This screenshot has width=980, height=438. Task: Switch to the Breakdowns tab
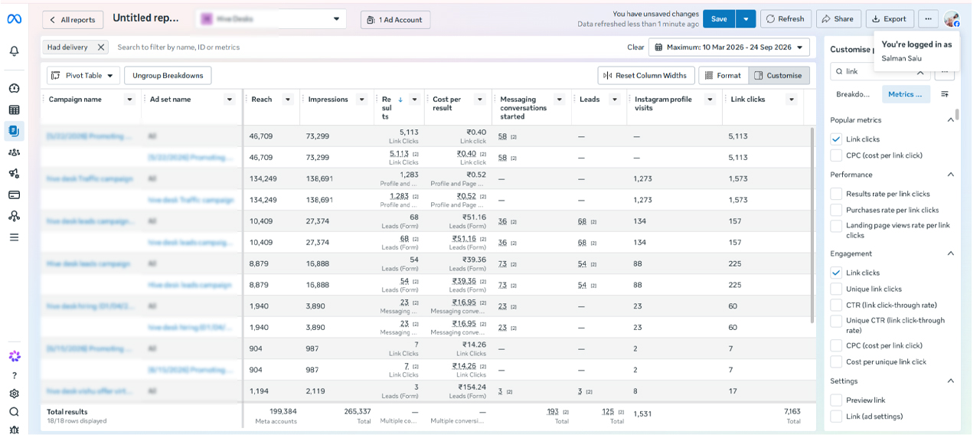tap(853, 94)
